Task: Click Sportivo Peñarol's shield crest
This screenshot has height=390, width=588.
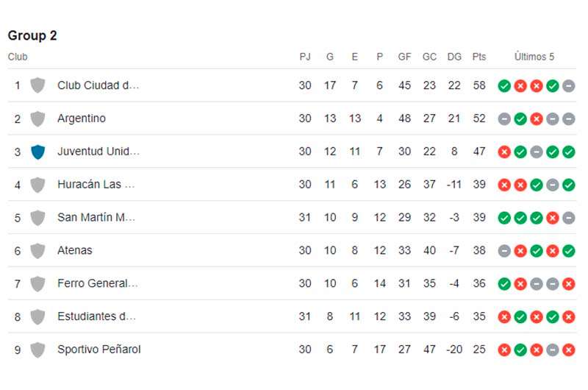Action: point(37,350)
